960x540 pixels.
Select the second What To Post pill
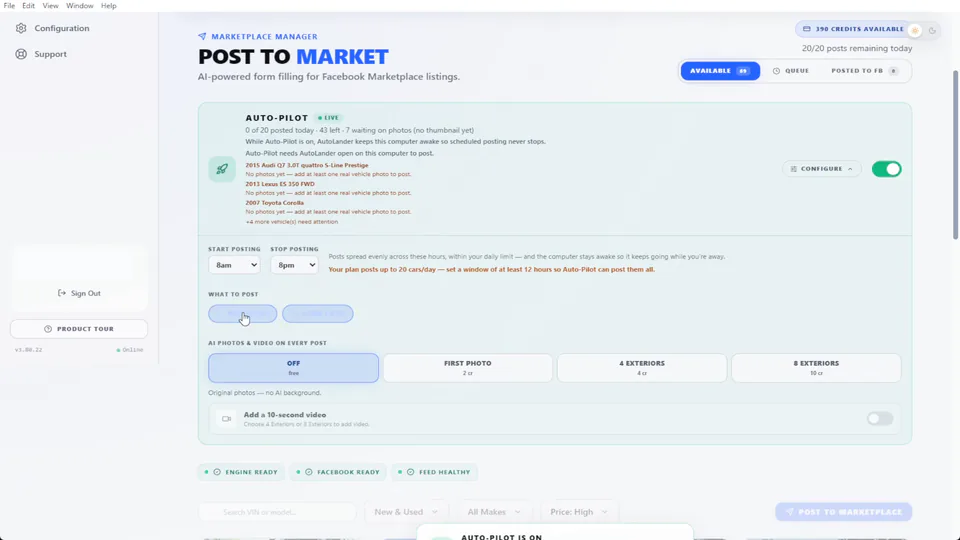pos(318,313)
